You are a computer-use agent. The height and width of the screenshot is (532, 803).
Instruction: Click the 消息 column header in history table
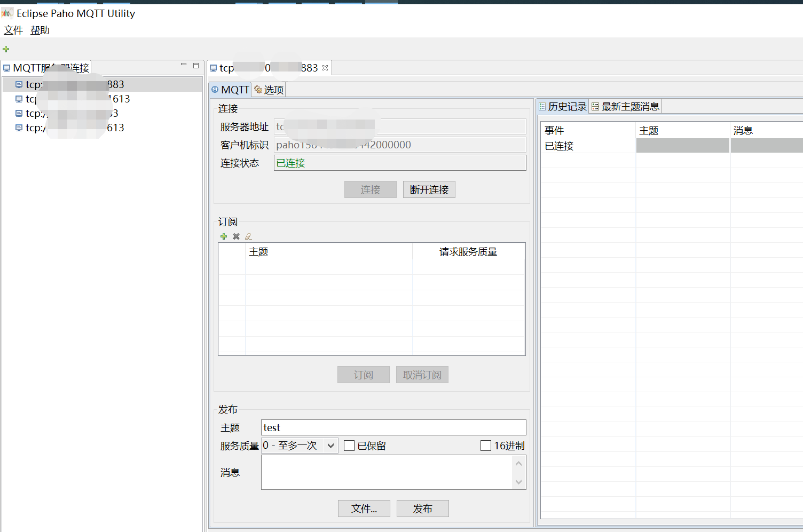[x=767, y=130]
